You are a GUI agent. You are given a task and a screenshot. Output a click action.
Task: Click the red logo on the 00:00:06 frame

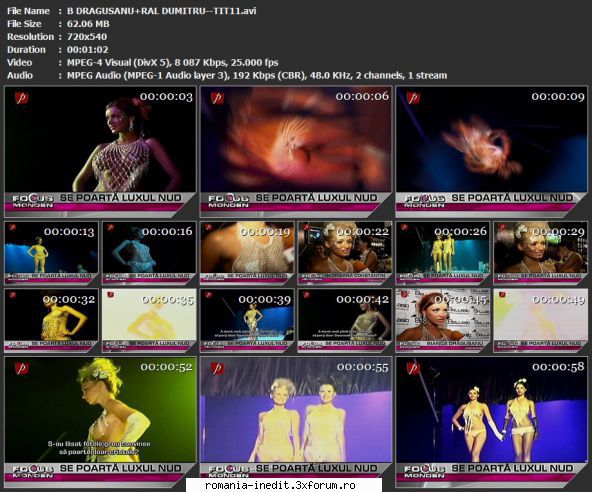pyautogui.click(x=217, y=98)
